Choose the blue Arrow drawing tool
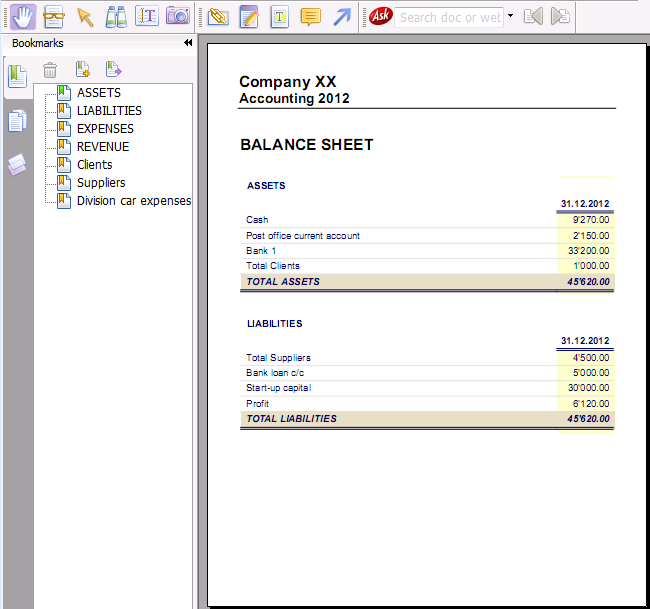This screenshot has height=609, width=650. point(342,17)
